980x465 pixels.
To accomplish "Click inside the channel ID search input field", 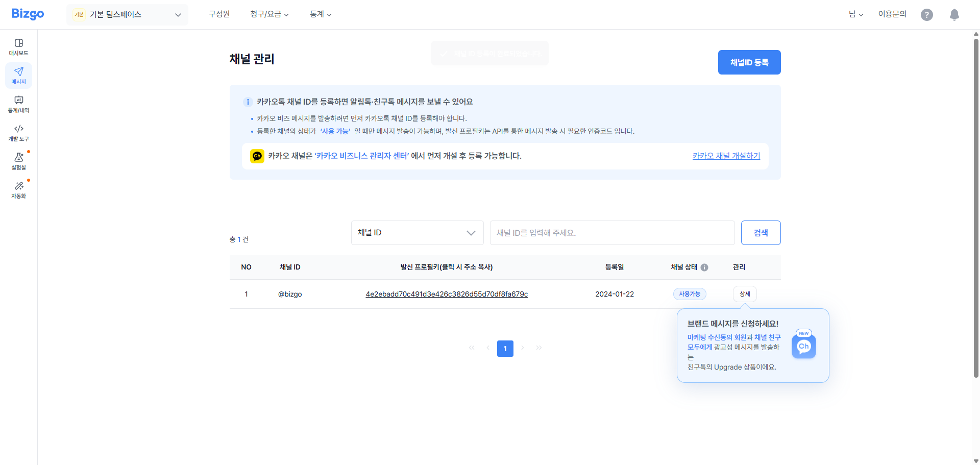I will 612,233.
